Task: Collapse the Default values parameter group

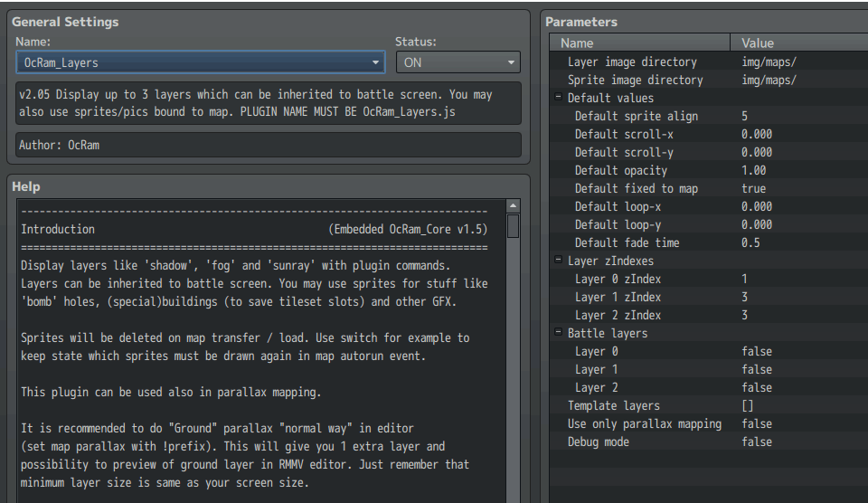Action: pos(559,97)
